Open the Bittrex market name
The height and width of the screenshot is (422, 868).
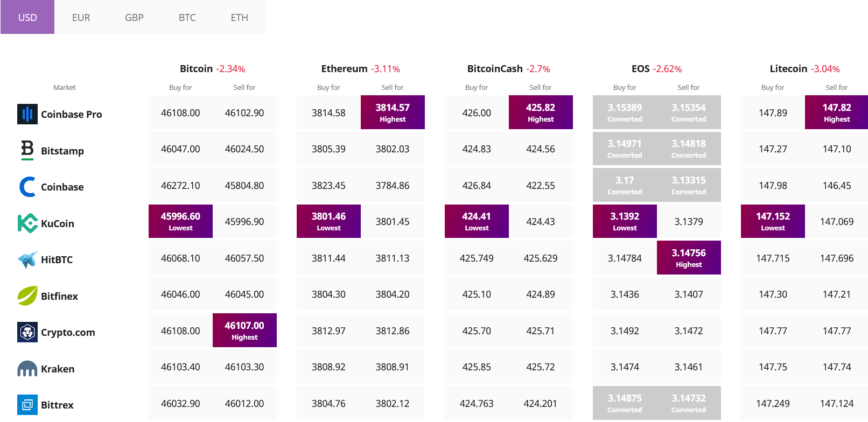(57, 405)
